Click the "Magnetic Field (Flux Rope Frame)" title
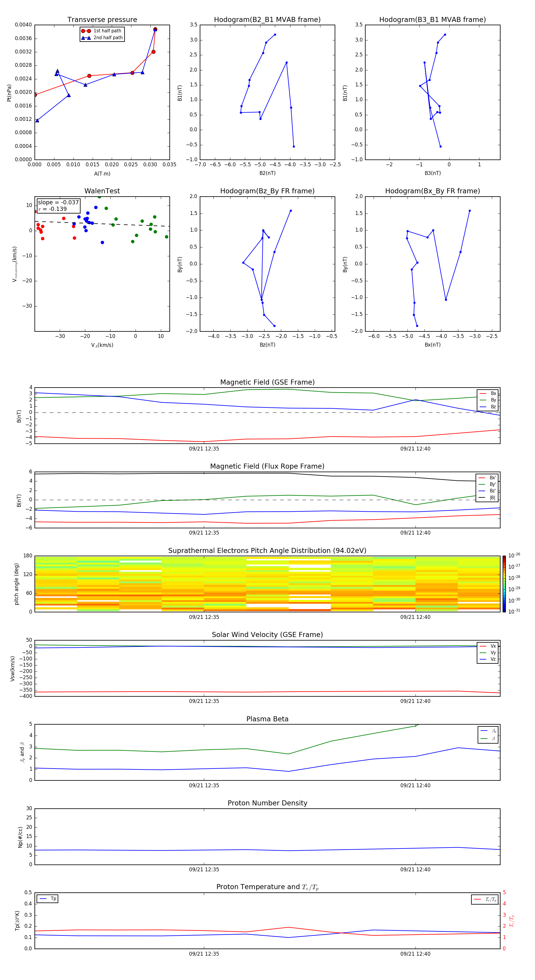This screenshot has height=980, width=535. 267,467
